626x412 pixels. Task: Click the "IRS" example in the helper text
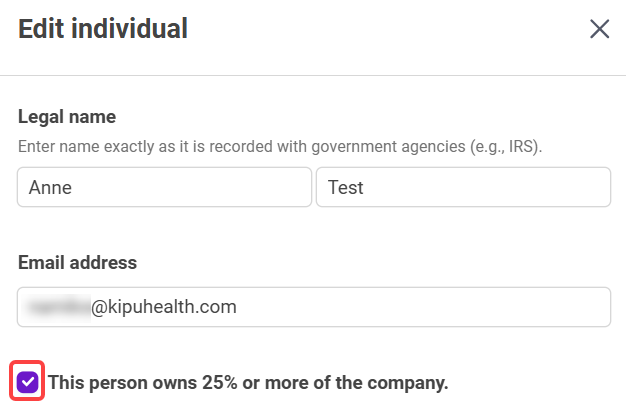pyautogui.click(x=521, y=147)
